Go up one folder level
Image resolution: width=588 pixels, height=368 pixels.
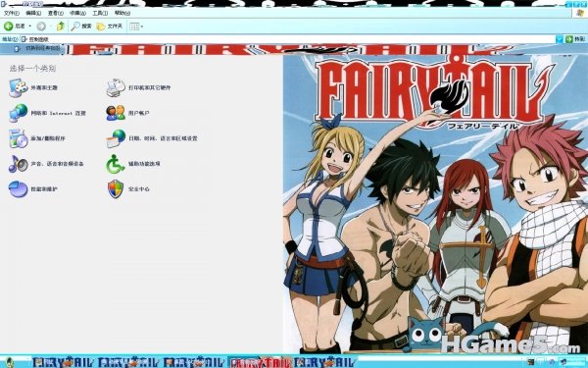61,26
